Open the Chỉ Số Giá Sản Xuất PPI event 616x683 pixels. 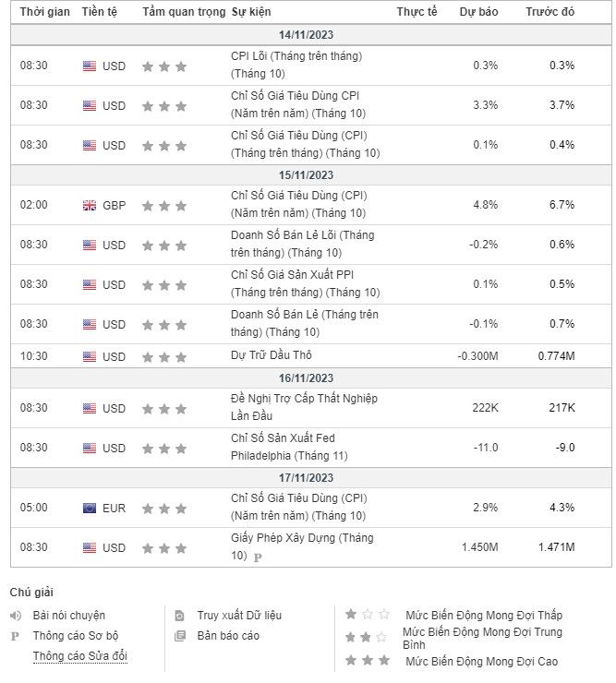click(305, 284)
